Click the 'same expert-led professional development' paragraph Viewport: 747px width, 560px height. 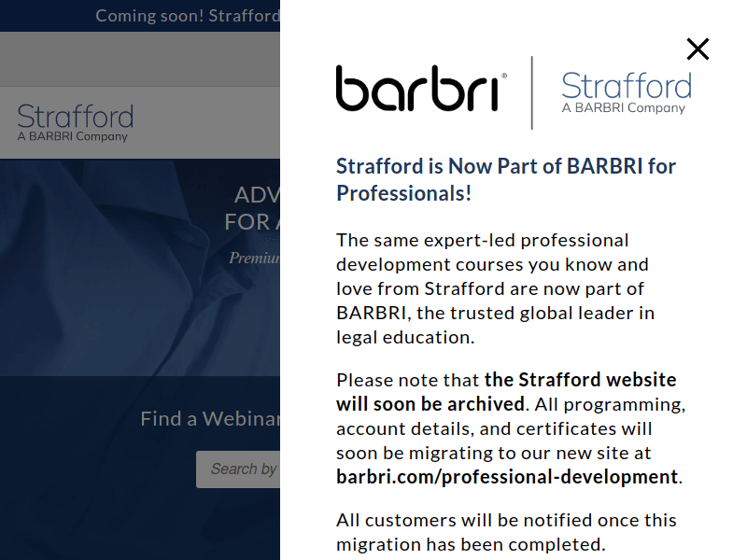coord(495,288)
